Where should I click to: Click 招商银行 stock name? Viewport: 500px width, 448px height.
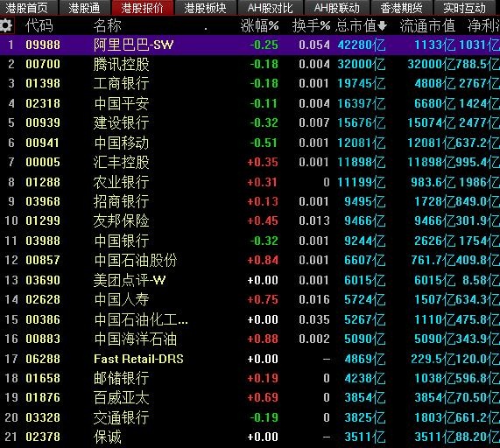pos(121,201)
